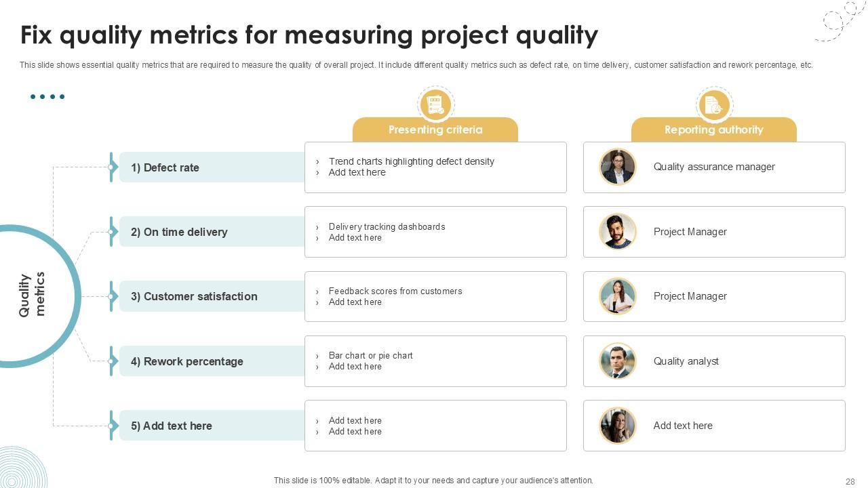Click the Quality analyst avatar photo
The width and height of the screenshot is (868, 488).
click(x=617, y=361)
